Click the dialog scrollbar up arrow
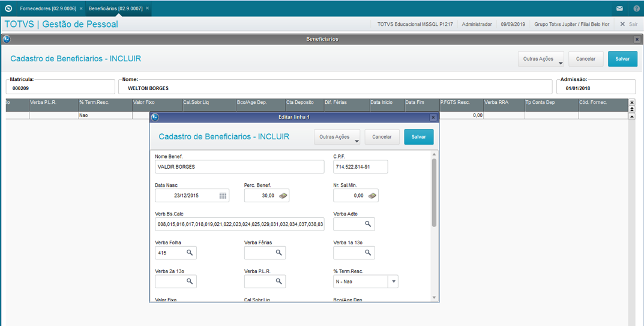 point(434,154)
